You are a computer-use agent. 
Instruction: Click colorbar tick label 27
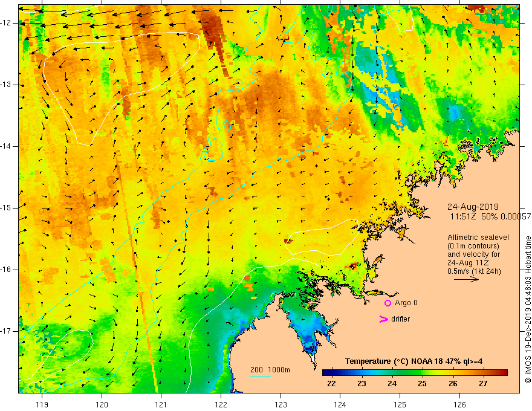click(x=483, y=384)
